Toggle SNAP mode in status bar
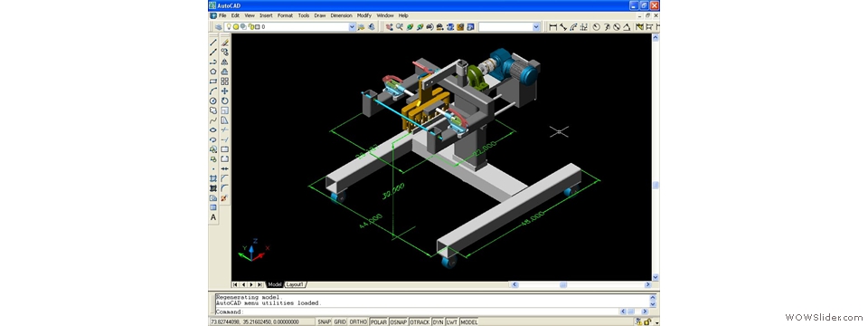The height and width of the screenshot is (326, 868). 324,321
